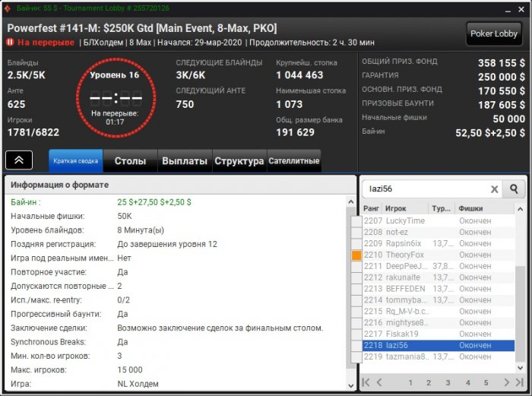Select the 2215 Rq_M-V-b.c row
The width and height of the screenshot is (532, 396).
click(439, 312)
